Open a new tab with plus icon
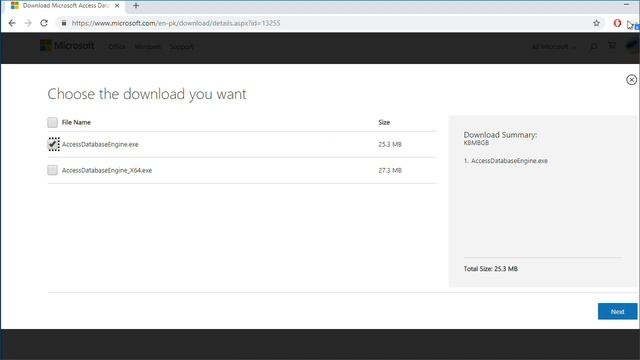This screenshot has width=640, height=360. 136,6
